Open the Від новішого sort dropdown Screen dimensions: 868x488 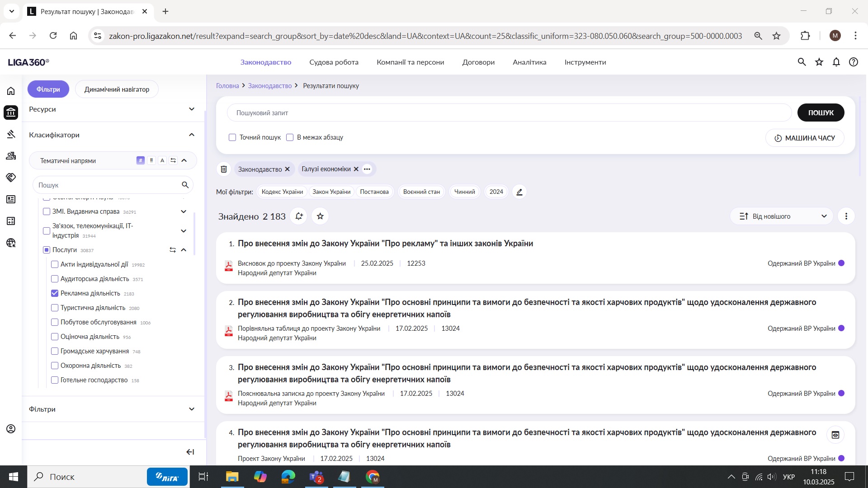(782, 216)
